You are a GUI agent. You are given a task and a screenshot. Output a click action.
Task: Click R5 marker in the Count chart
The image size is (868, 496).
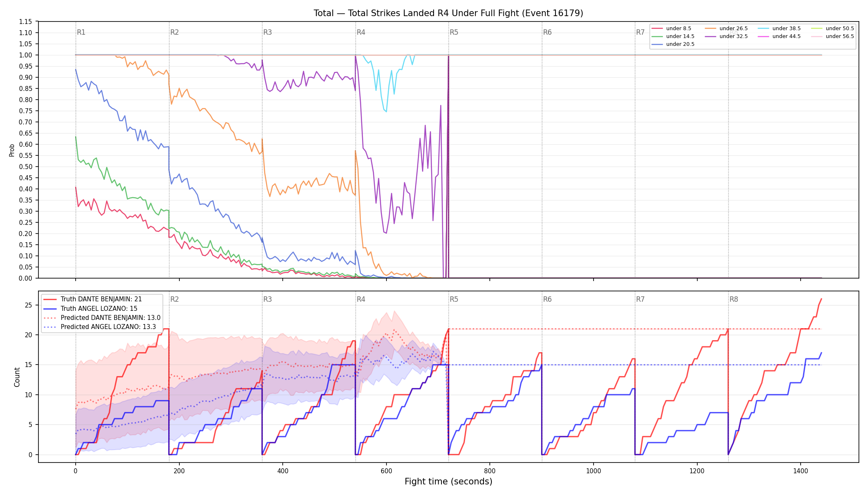[x=454, y=299]
